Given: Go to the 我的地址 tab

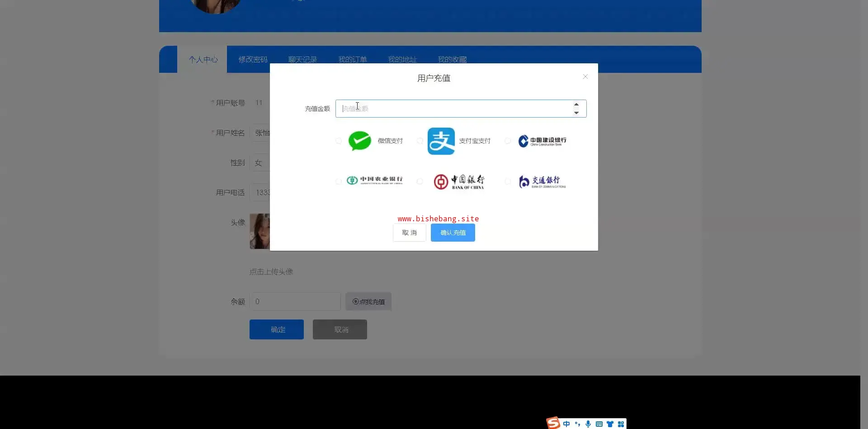Looking at the screenshot, I should pyautogui.click(x=402, y=59).
